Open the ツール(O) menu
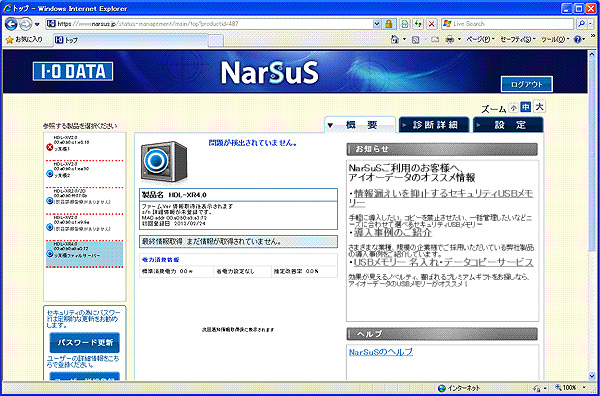 pyautogui.click(x=555, y=39)
